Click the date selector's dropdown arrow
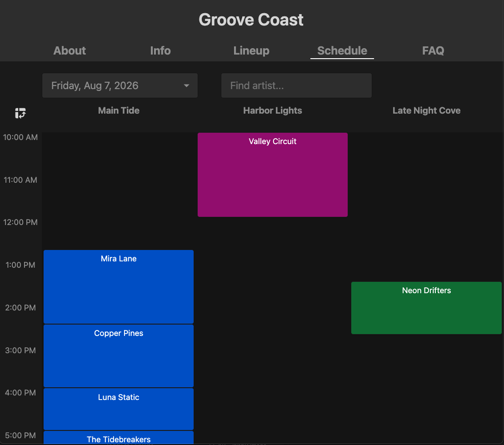 186,85
